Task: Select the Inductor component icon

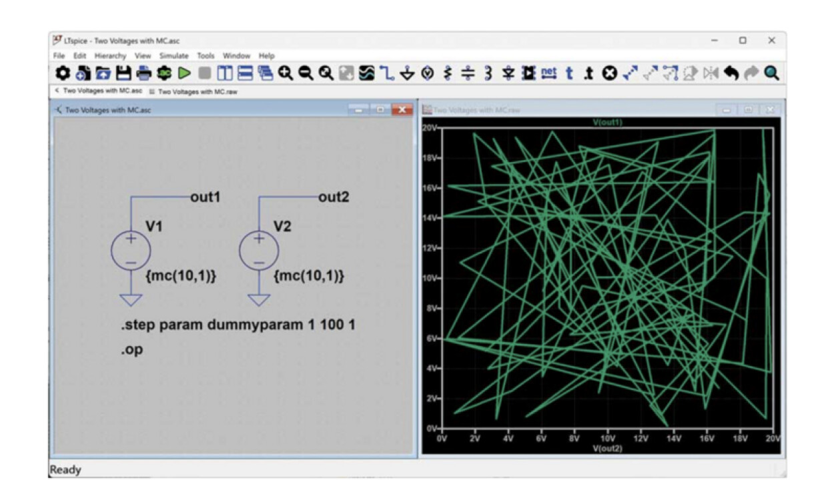Action: click(x=488, y=73)
